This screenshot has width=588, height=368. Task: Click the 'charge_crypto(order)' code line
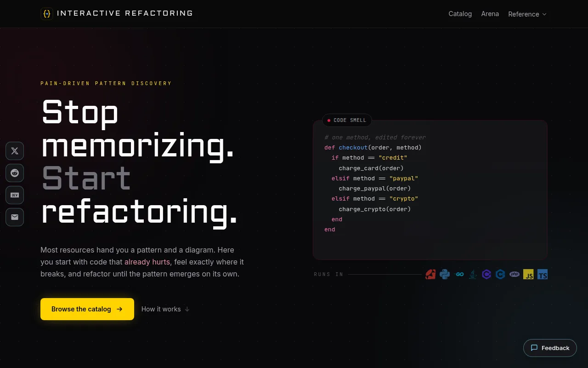coord(375,209)
